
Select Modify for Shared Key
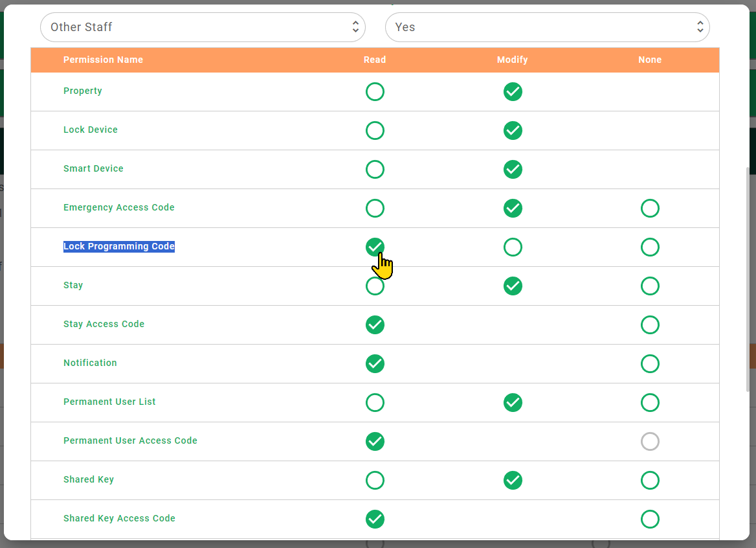(513, 481)
